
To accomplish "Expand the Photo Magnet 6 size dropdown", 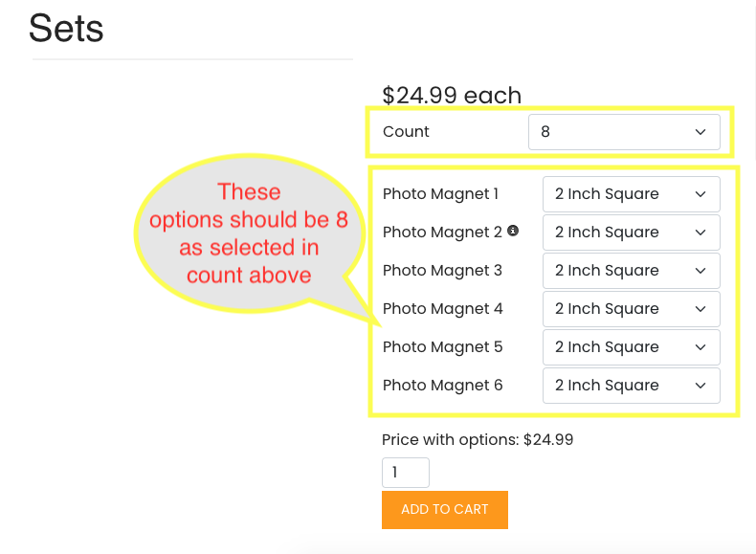I will [x=632, y=386].
